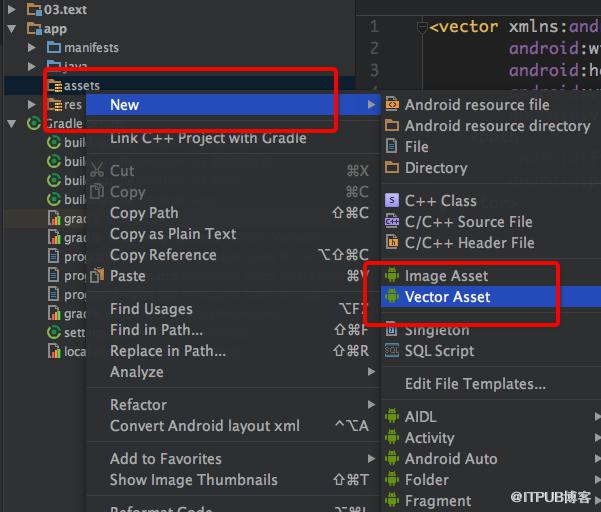Click the Copy pages icon
601x512 pixels.
coord(97,191)
